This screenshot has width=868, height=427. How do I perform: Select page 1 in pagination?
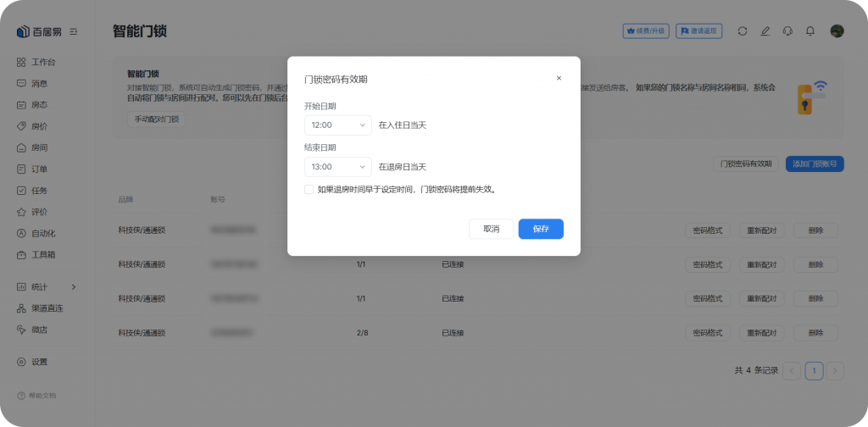pos(814,370)
